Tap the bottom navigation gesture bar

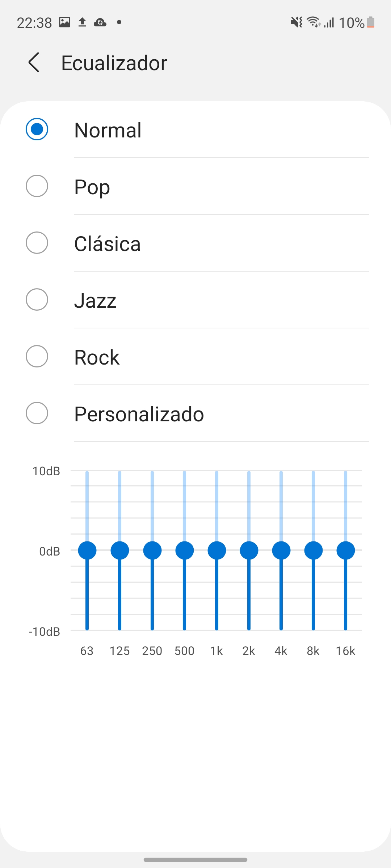point(195,860)
